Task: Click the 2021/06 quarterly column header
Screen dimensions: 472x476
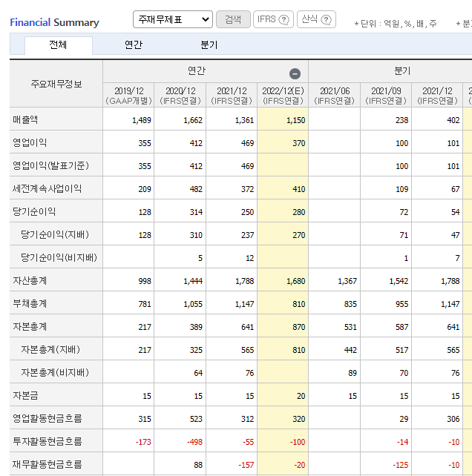Action: point(334,96)
